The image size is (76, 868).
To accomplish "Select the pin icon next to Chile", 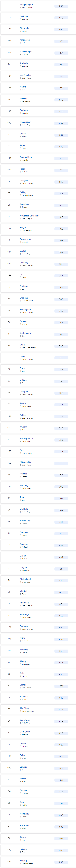I will (x=20, y=289).
